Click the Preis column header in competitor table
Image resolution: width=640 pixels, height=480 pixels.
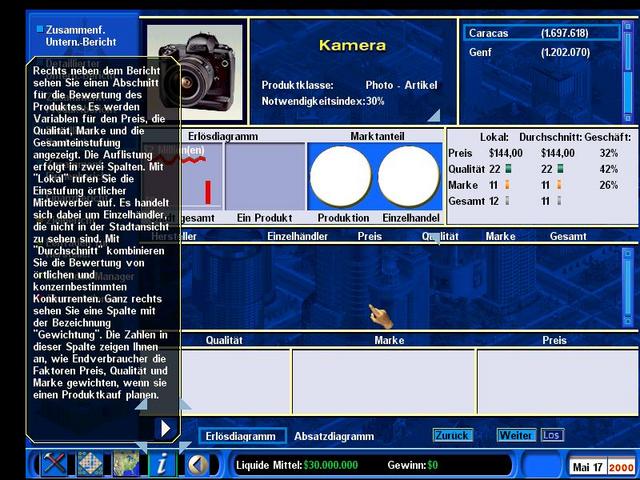(370, 236)
